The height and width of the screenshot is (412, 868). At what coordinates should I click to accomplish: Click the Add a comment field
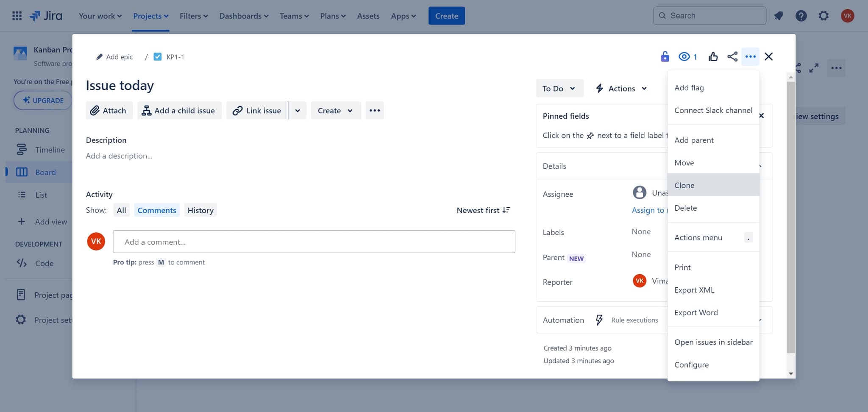(x=314, y=242)
